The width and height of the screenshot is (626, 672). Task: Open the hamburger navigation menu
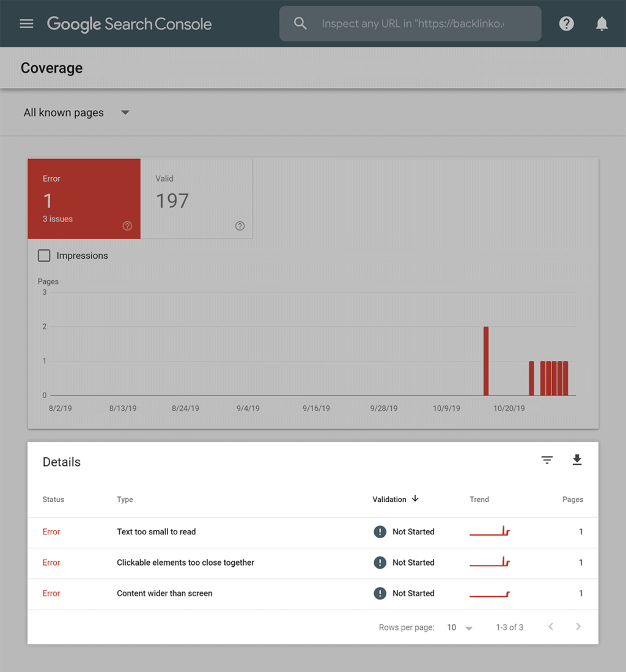click(26, 24)
